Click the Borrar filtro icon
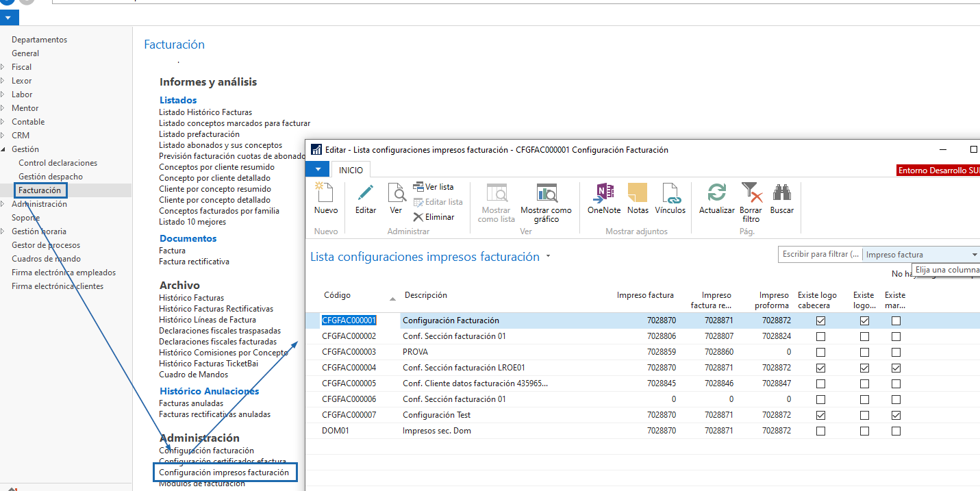This screenshot has width=980, height=491. [x=751, y=193]
